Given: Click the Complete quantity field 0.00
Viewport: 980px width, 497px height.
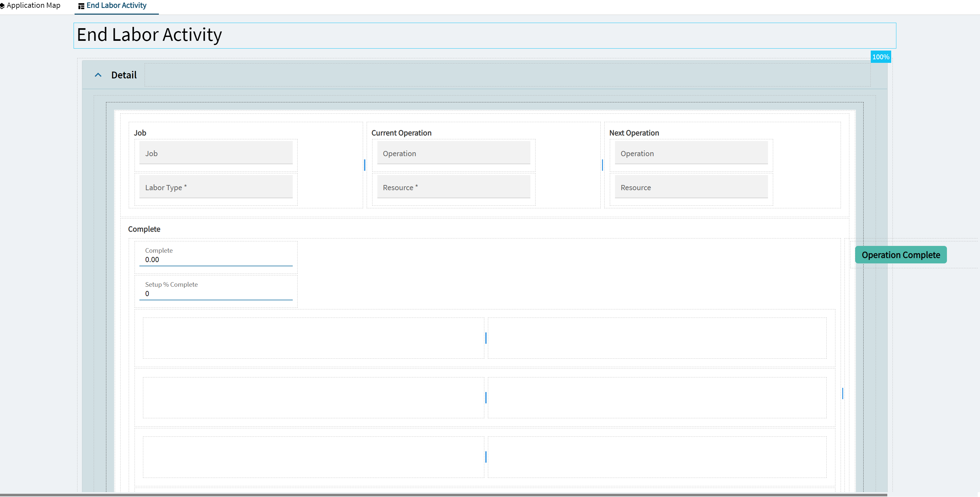Looking at the screenshot, I should click(x=216, y=255).
